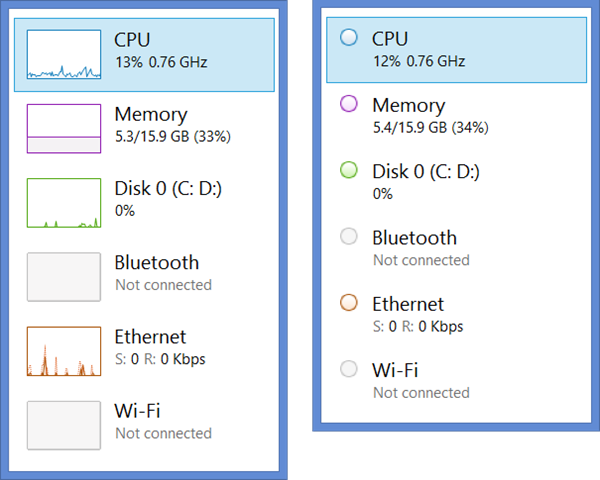Click the blue CPU circle icon
The width and height of the screenshot is (600, 480).
(349, 38)
